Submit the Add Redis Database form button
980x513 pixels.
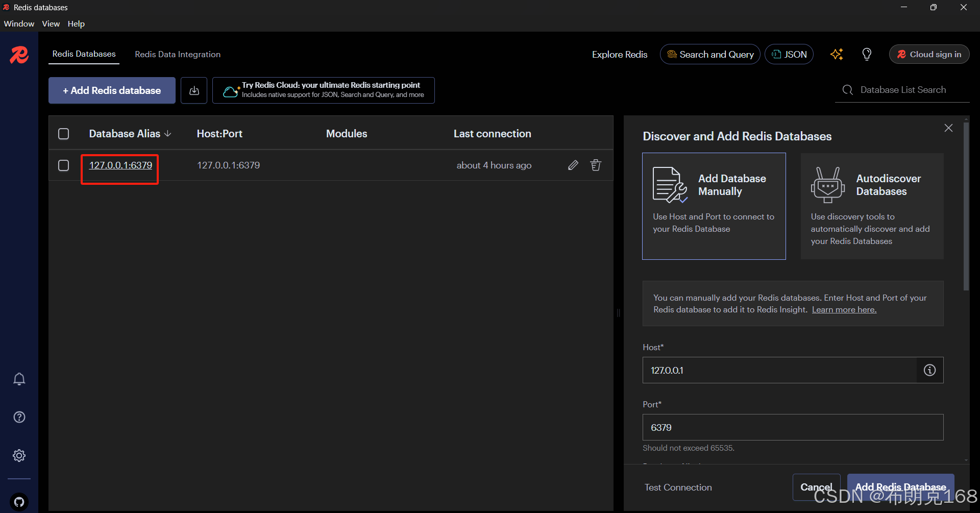click(x=900, y=487)
